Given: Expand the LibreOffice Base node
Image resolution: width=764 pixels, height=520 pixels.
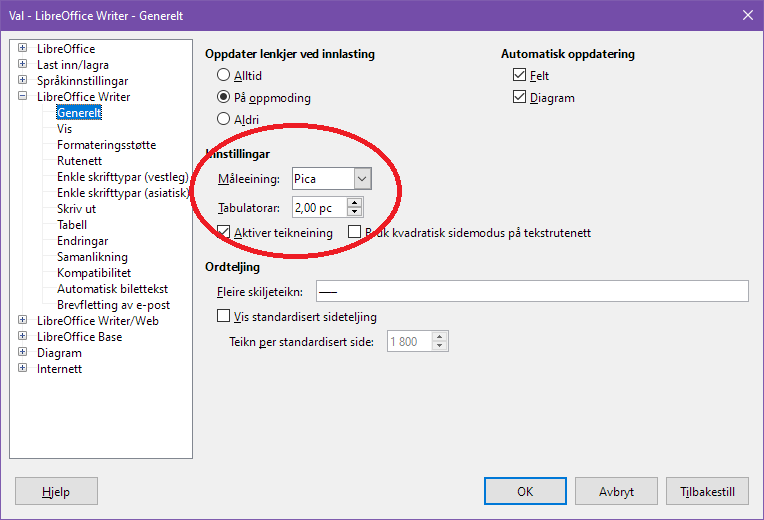Looking at the screenshot, I should point(22,336).
